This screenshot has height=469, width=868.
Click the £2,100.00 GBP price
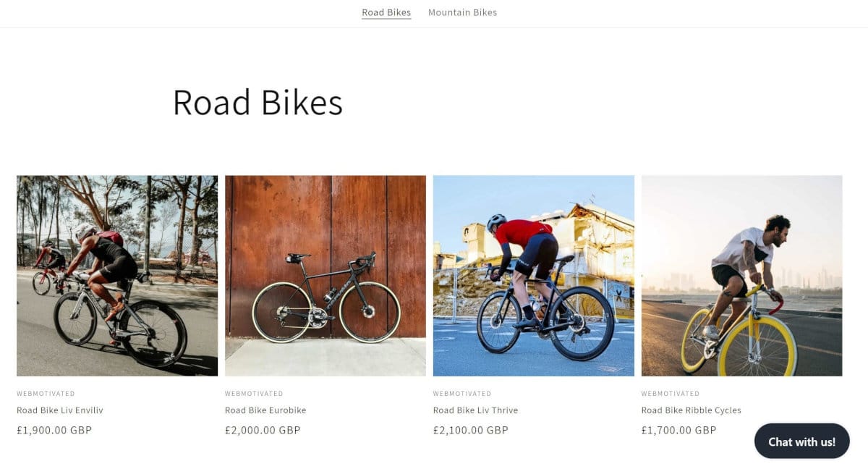point(471,430)
